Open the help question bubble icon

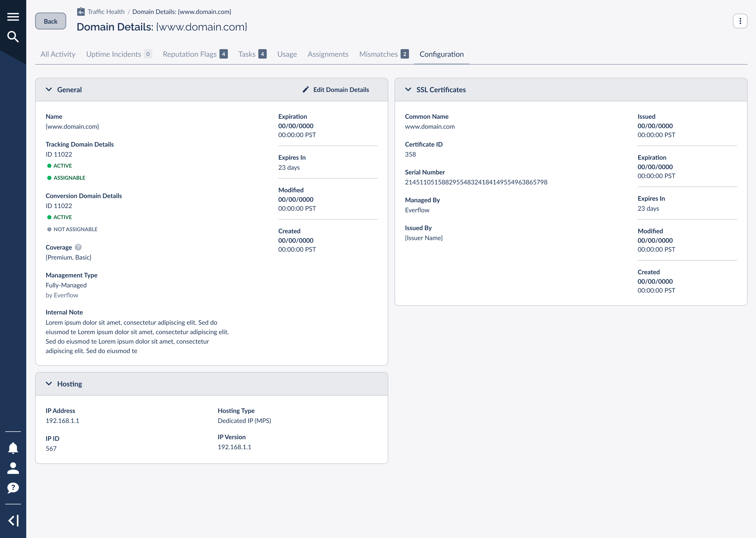tap(13, 488)
